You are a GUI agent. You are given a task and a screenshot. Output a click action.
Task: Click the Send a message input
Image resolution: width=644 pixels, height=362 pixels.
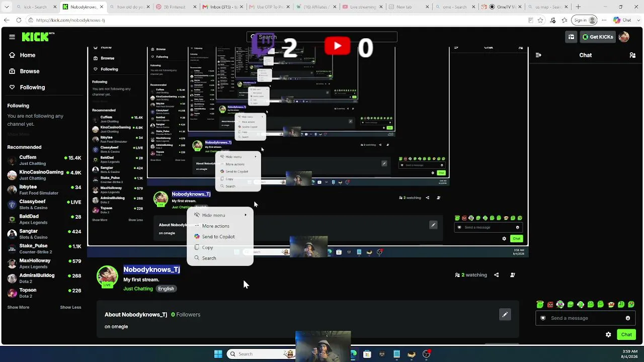[x=585, y=318]
